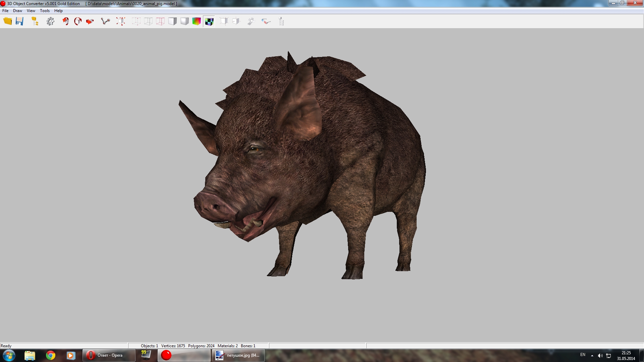This screenshot has width=644, height=362.
Task: Open the Tools menu
Action: tap(45, 11)
